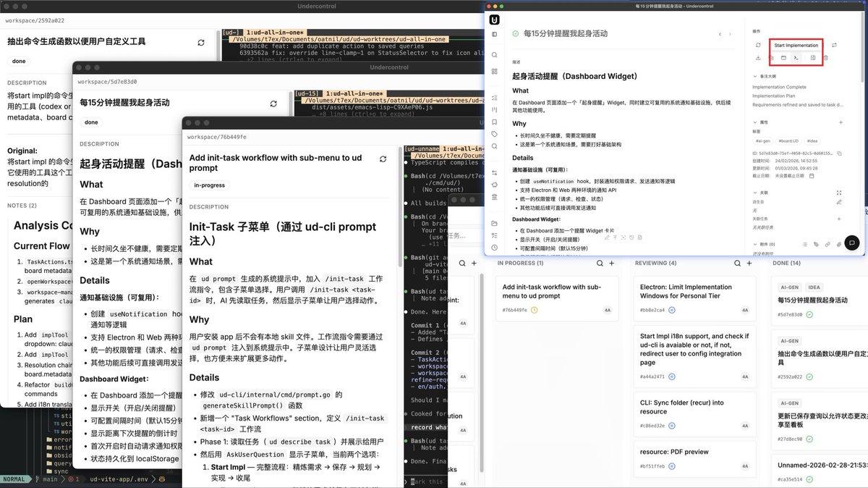Click the link icon in the 附件 row
This screenshot has width=868, height=488.
(x=827, y=244)
